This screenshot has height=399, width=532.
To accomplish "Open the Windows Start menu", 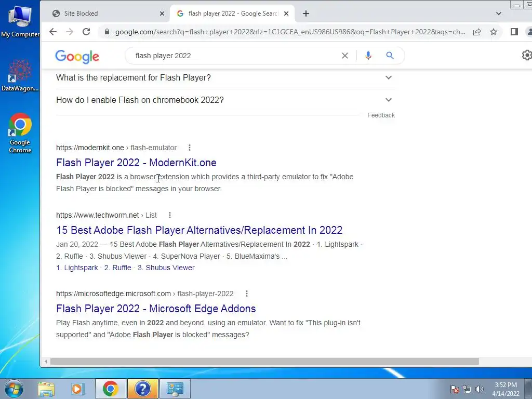I will 14,389.
